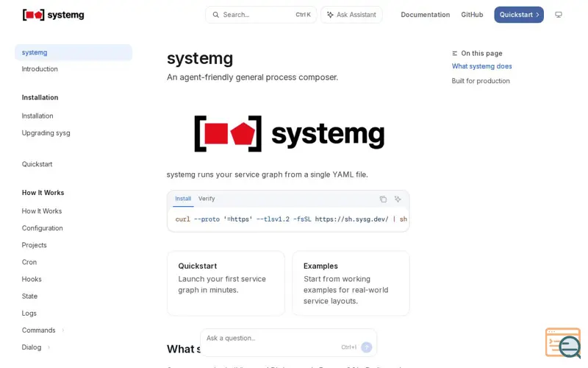This screenshot has height=368, width=588.
Task: Switch to the Install code tab
Action: (x=183, y=199)
